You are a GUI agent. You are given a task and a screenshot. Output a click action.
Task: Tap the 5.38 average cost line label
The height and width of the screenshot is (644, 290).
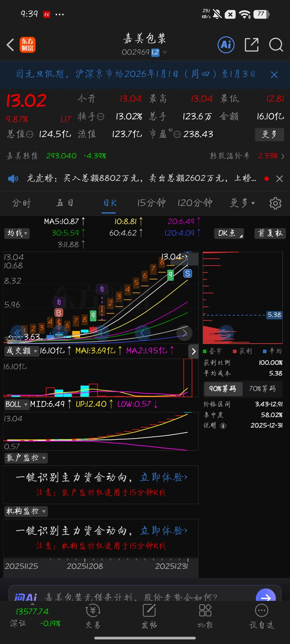click(x=274, y=315)
